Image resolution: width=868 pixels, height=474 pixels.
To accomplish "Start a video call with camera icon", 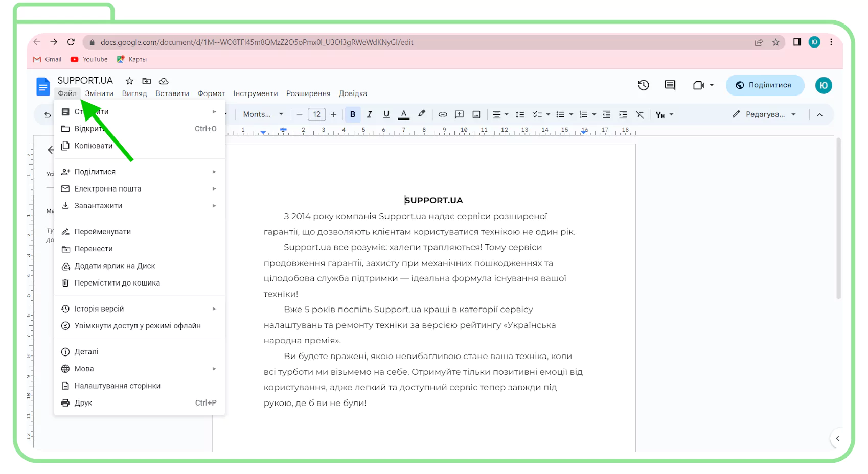I will tap(698, 85).
